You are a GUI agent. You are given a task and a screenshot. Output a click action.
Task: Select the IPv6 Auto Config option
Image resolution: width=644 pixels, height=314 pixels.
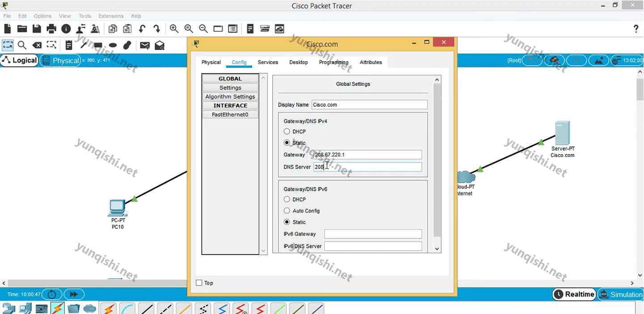pos(287,210)
